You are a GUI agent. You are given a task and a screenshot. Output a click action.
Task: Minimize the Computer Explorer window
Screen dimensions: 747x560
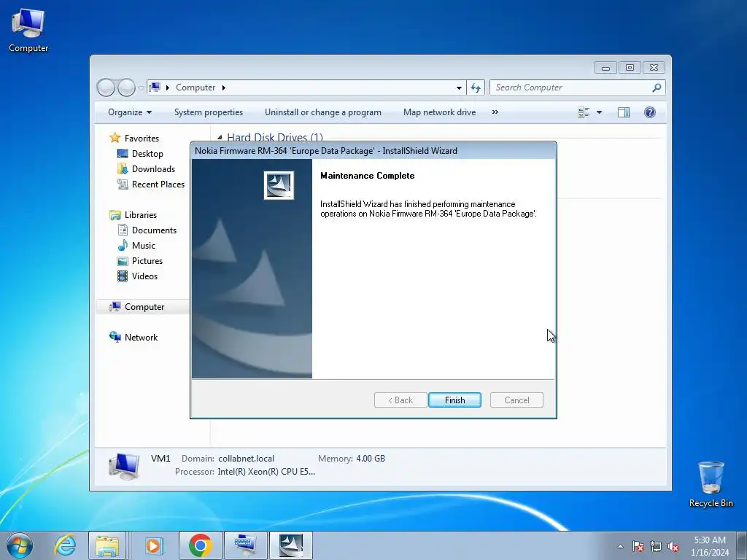click(605, 68)
